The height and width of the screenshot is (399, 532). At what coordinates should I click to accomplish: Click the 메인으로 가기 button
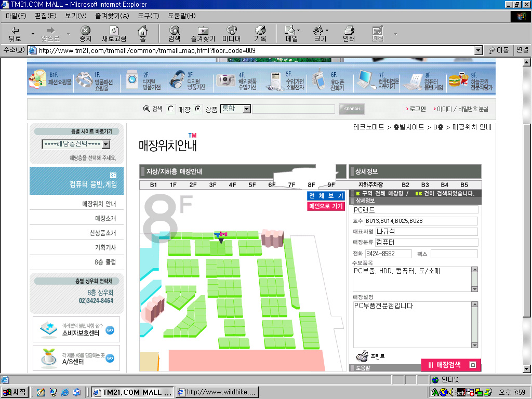coord(326,206)
